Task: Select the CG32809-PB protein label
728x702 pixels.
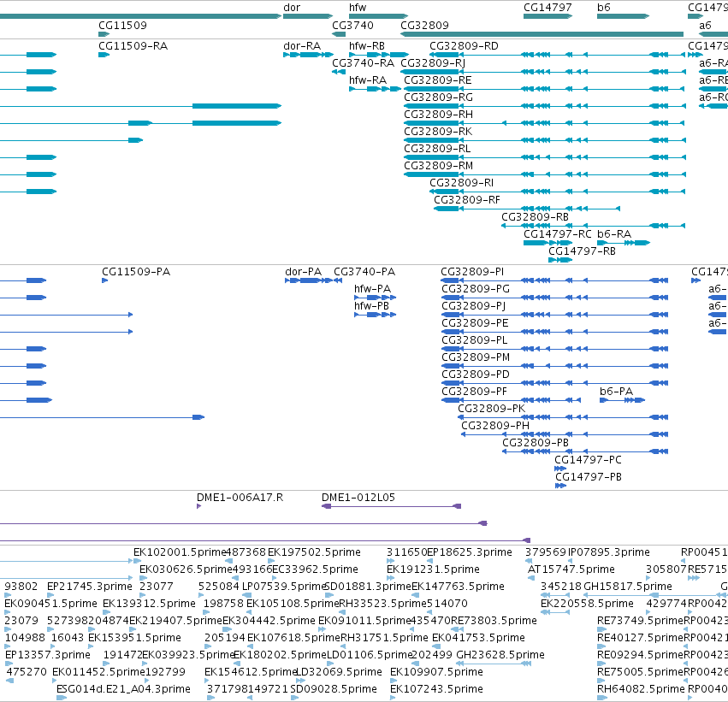Action: pyautogui.click(x=536, y=443)
